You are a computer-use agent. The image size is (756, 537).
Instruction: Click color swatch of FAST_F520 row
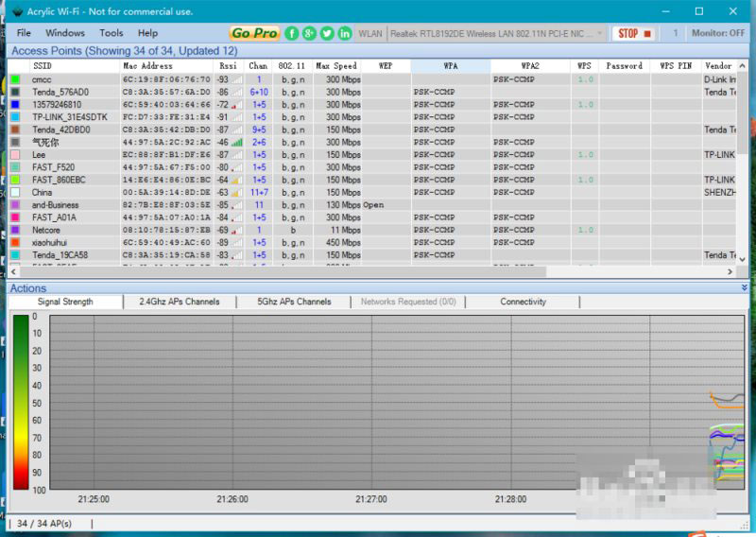15,167
